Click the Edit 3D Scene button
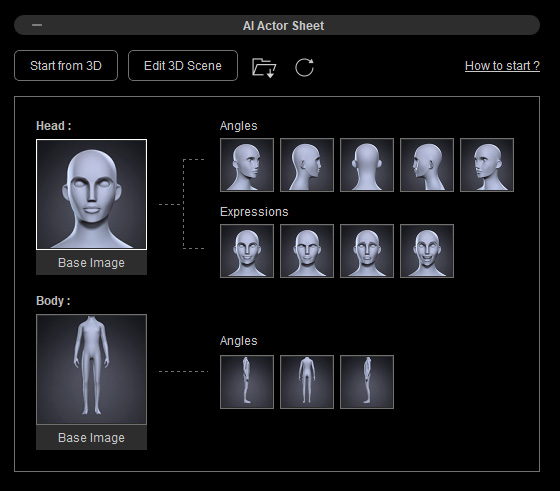This screenshot has width=560, height=491. point(183,66)
